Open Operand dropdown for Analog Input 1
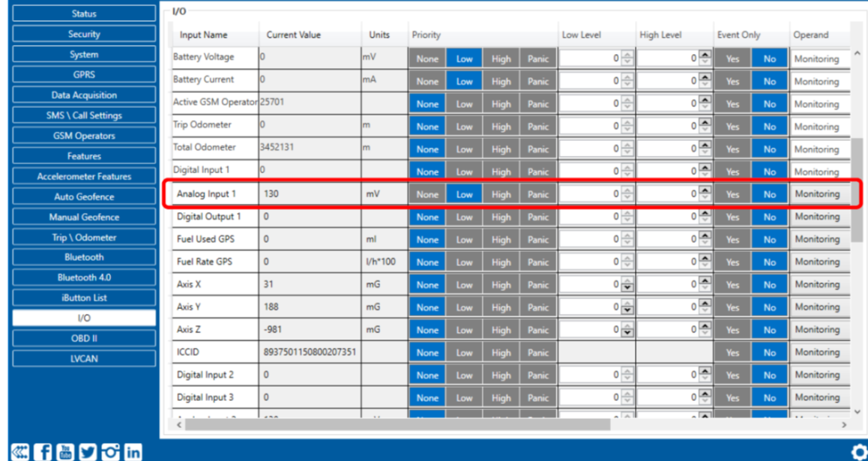Image resolution: width=868 pixels, height=461 pixels. point(817,194)
